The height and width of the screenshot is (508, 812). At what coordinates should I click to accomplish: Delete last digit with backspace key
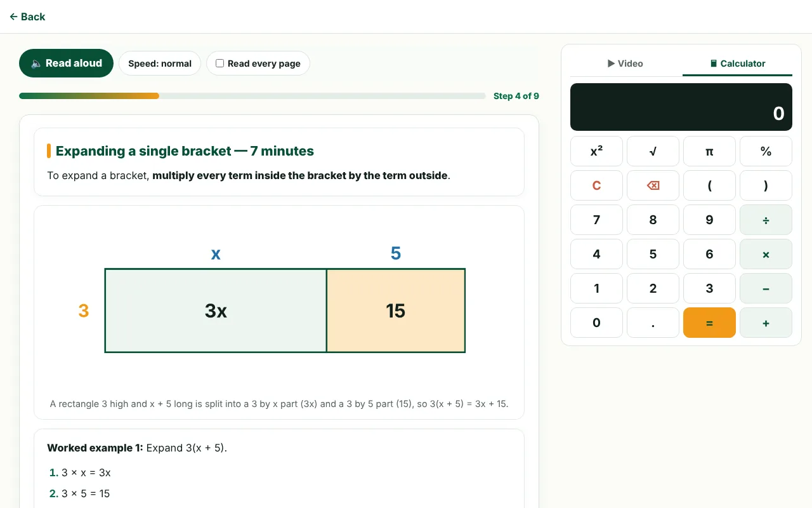pyautogui.click(x=653, y=185)
